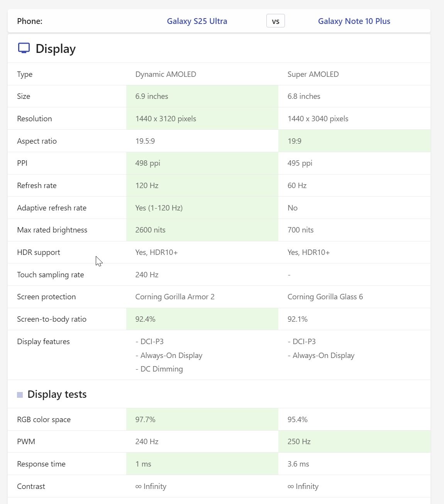Click Note 10 Plus's DCI-P3 entry
Image resolution: width=444 pixels, height=504 pixels.
click(302, 341)
